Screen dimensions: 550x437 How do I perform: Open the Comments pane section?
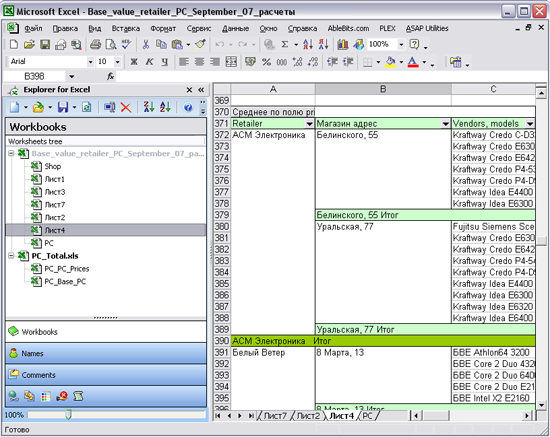[x=106, y=375]
